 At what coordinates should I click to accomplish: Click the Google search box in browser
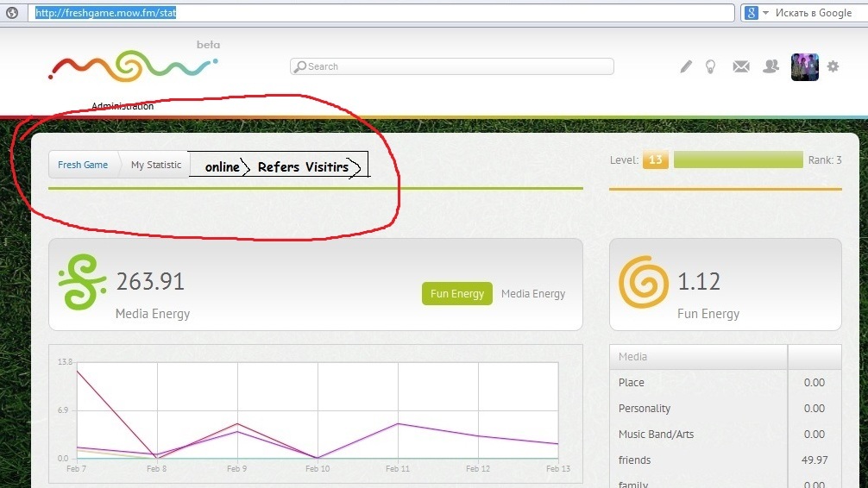pyautogui.click(x=813, y=13)
